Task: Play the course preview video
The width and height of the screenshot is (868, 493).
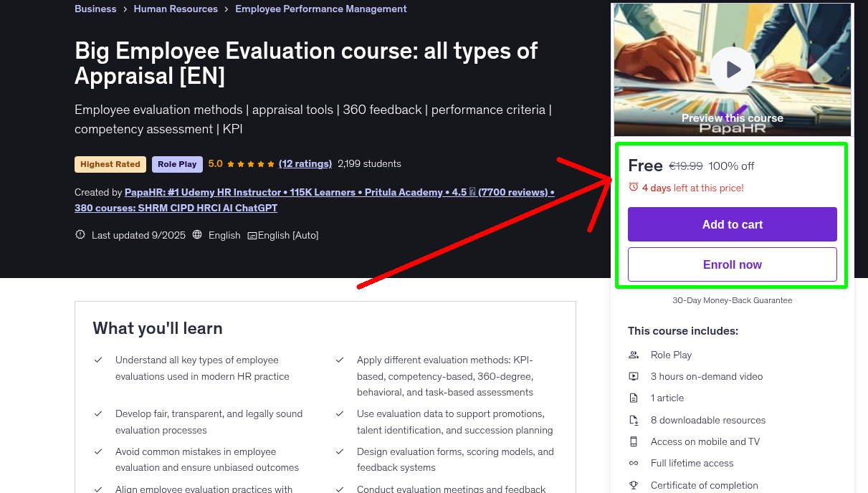Action: (733, 70)
